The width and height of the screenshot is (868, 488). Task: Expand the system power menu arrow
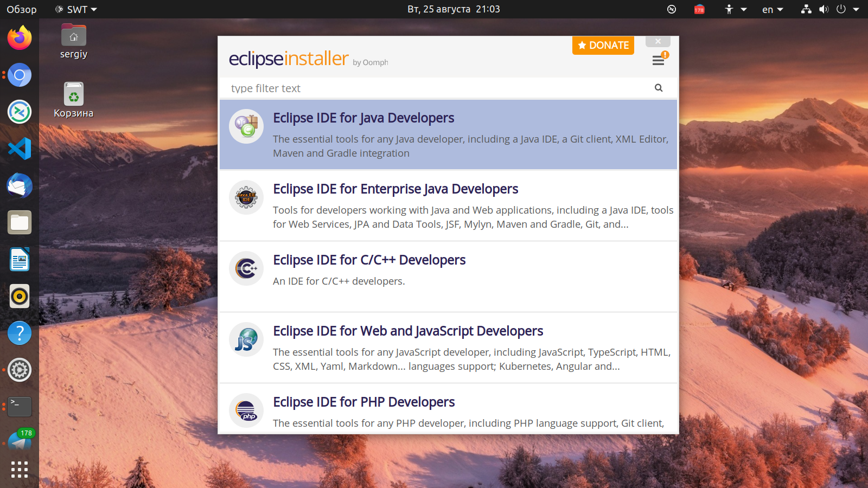click(856, 9)
